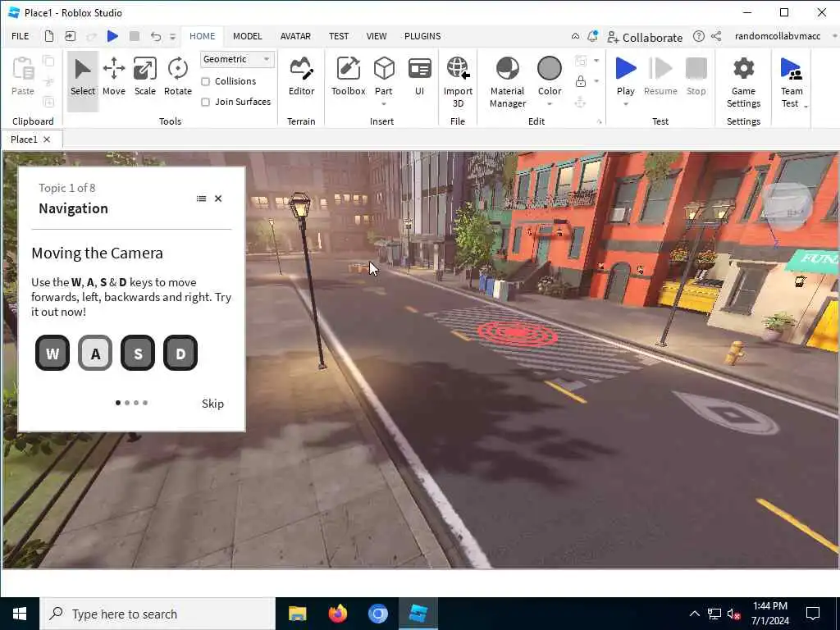840x630 pixels.
Task: Open the Geometric mode dropdown
Action: click(237, 59)
